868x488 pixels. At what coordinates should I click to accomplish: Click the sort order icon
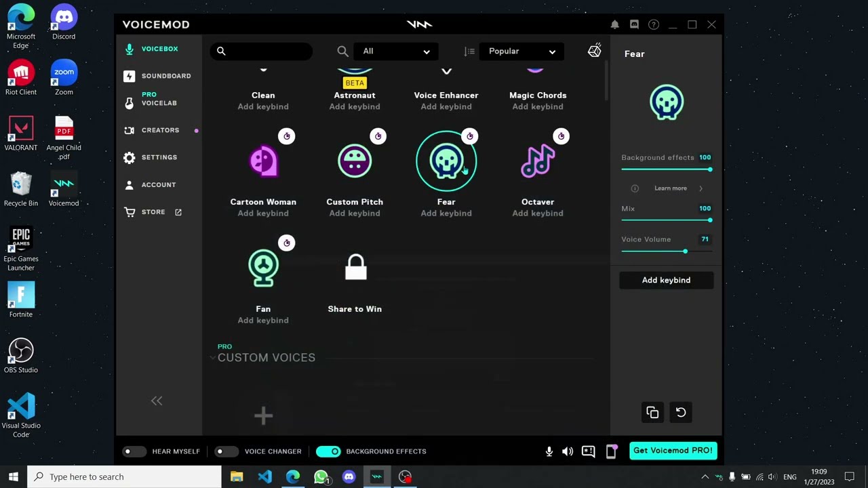[469, 51]
